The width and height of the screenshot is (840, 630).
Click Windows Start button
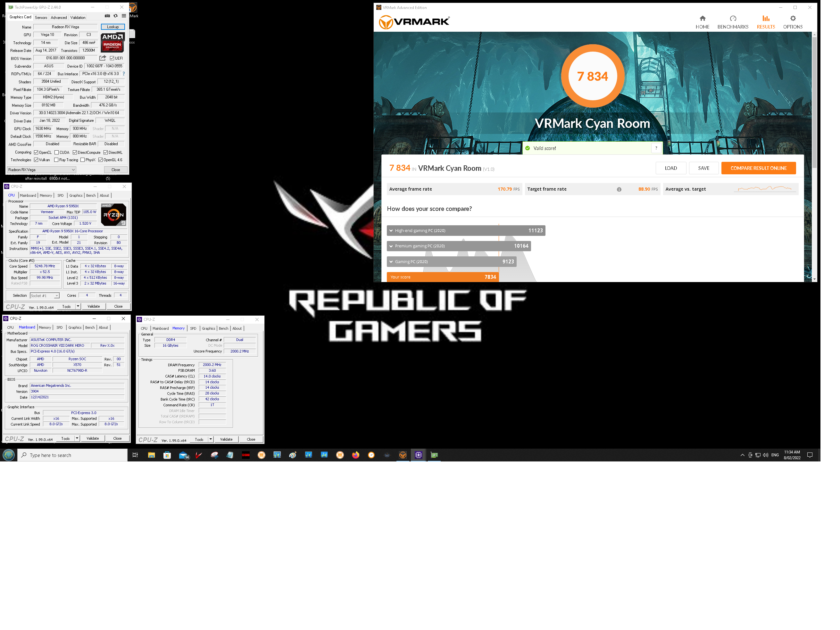point(8,455)
